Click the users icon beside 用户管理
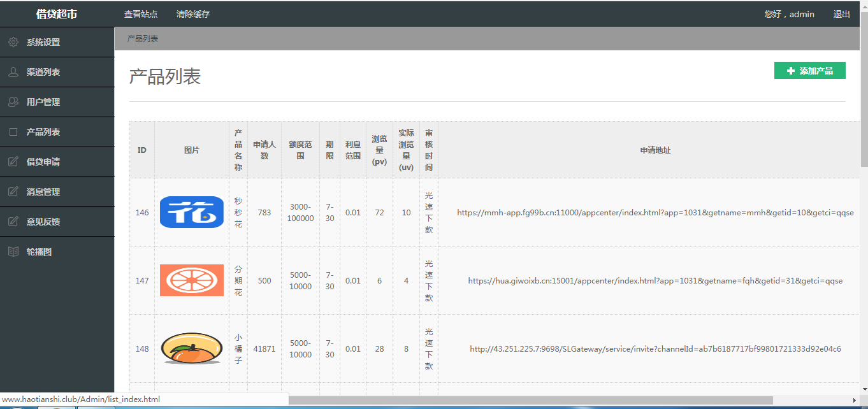The width and height of the screenshot is (868, 409). 13,102
